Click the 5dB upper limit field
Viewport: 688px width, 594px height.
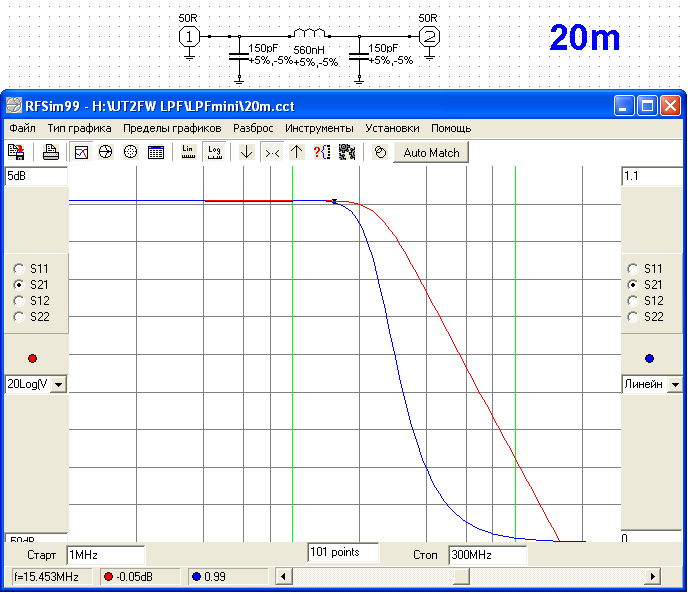[x=36, y=176]
